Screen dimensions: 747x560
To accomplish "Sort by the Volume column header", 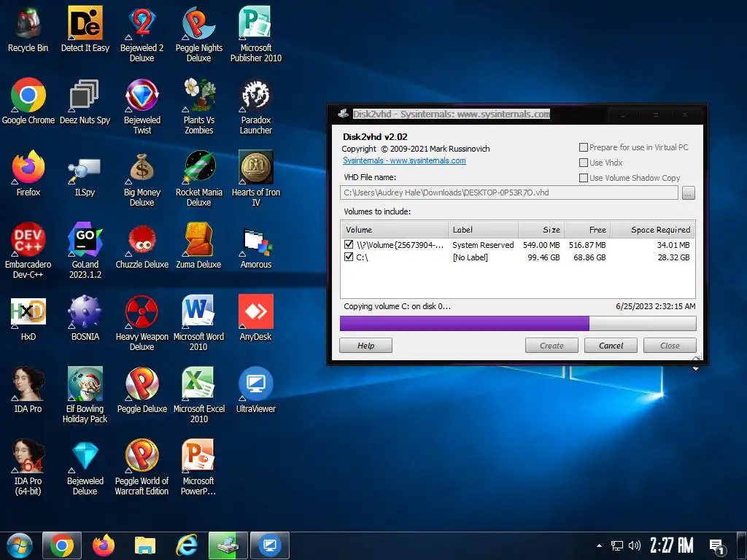I will pos(395,230).
